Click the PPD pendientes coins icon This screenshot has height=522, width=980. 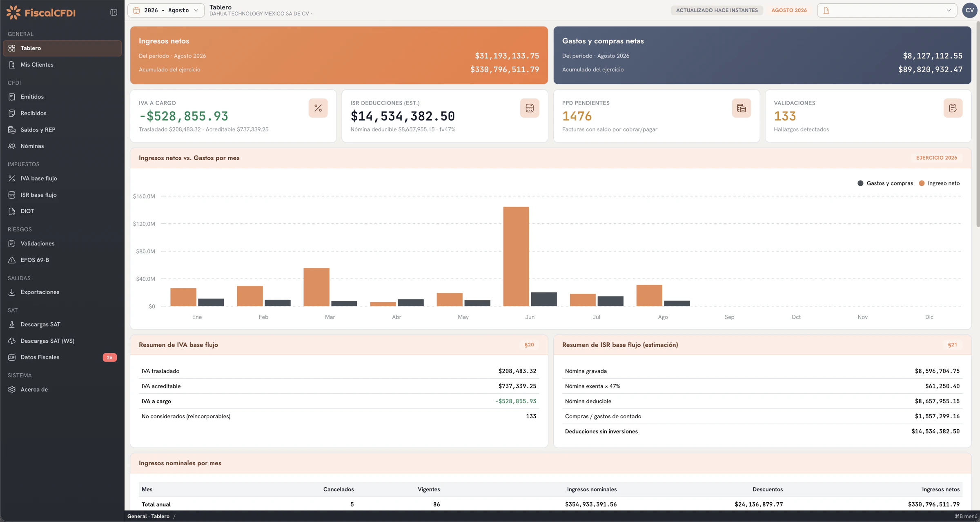(x=741, y=108)
